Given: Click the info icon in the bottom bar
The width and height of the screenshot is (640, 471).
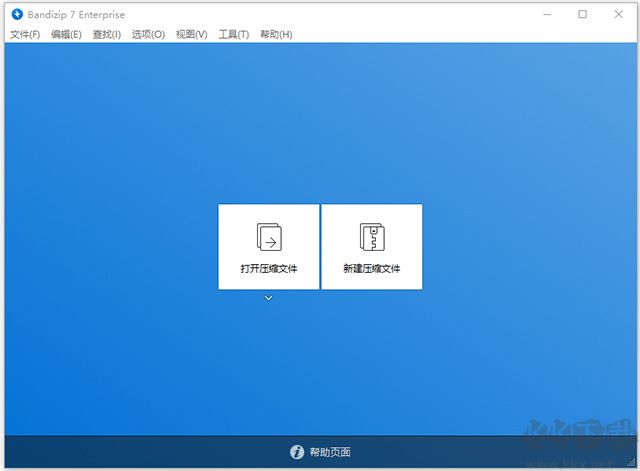Looking at the screenshot, I should (296, 452).
